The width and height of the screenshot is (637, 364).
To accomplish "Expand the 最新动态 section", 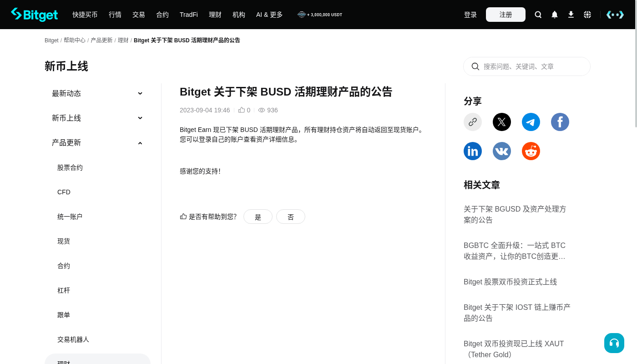I will click(x=97, y=93).
